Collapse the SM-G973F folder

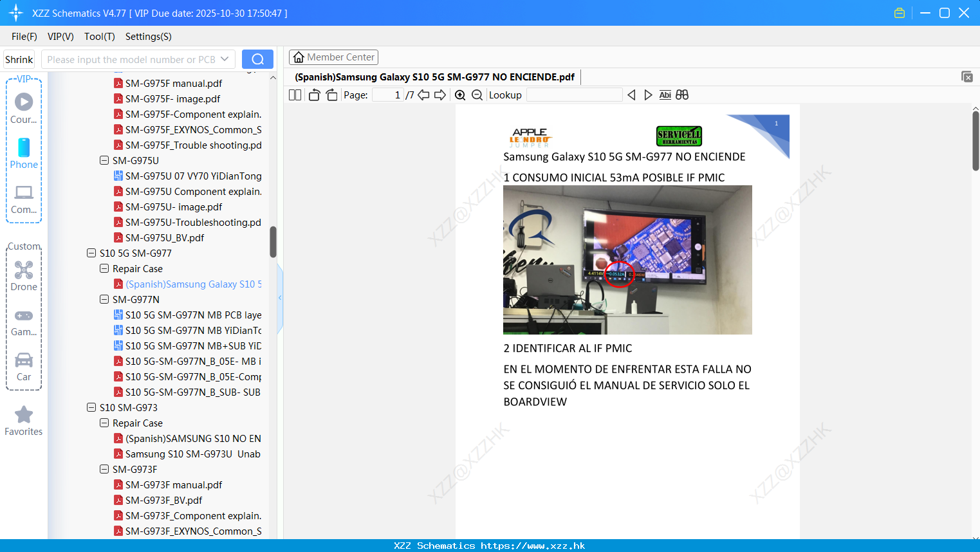click(104, 469)
